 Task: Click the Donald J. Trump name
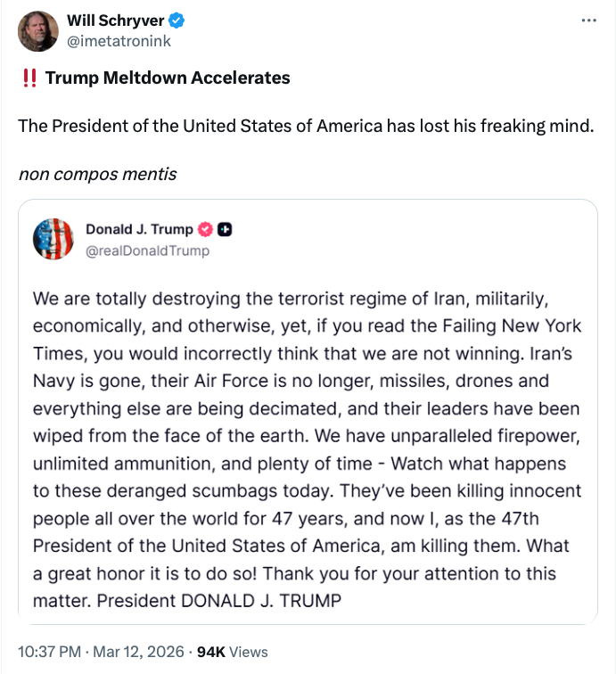tap(139, 230)
